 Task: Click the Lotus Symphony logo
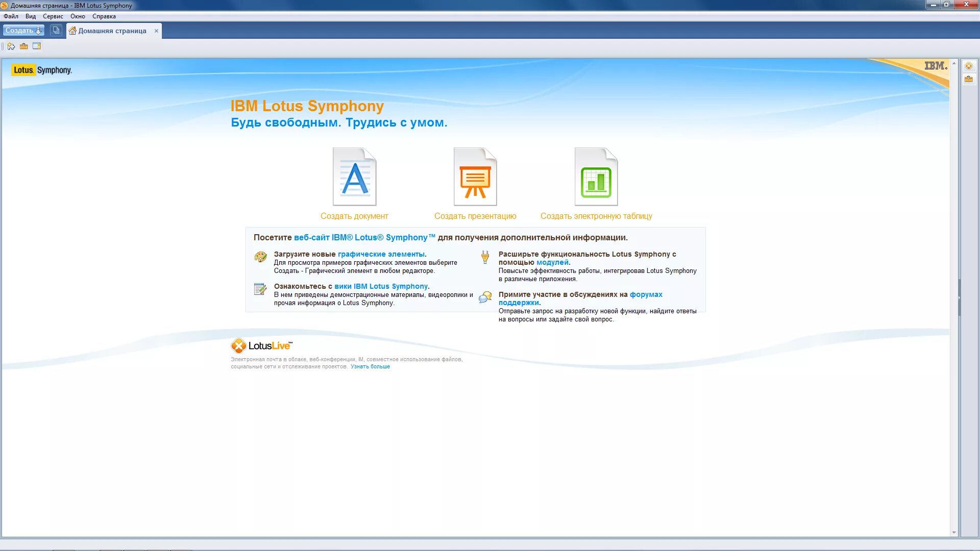[x=42, y=70]
